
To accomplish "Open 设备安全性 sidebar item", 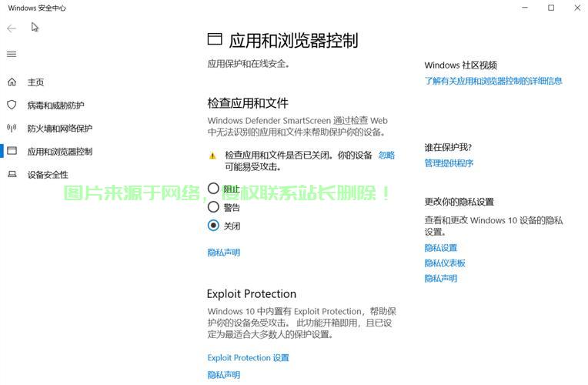I will (x=48, y=175).
